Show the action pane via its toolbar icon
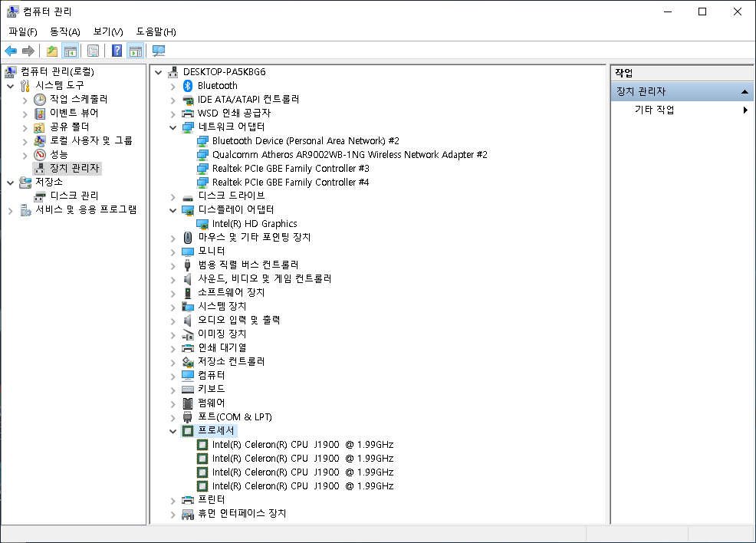Viewport: 756px width, 543px height. coord(136,51)
